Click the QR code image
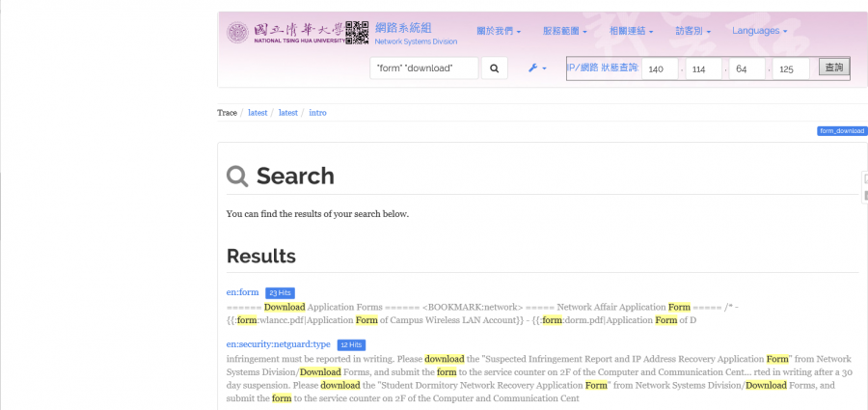The height and width of the screenshot is (410, 868). pos(357,32)
